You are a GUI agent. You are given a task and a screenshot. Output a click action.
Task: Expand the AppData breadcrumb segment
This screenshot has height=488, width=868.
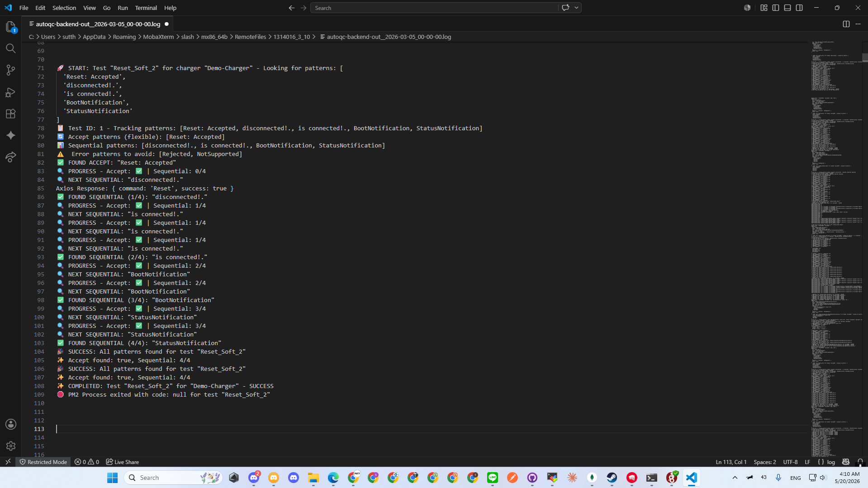94,37
